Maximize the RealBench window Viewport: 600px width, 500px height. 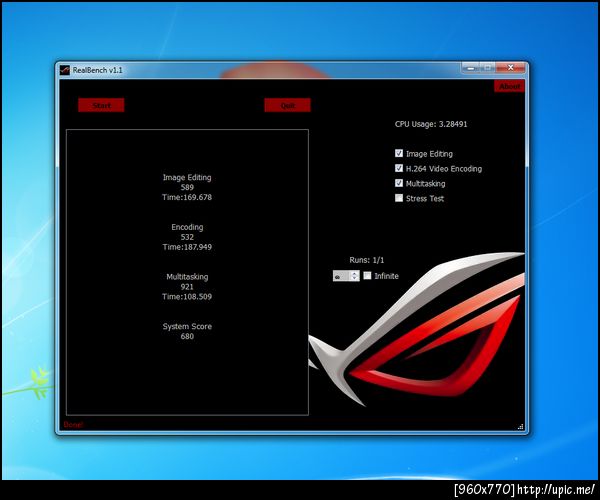(487, 68)
